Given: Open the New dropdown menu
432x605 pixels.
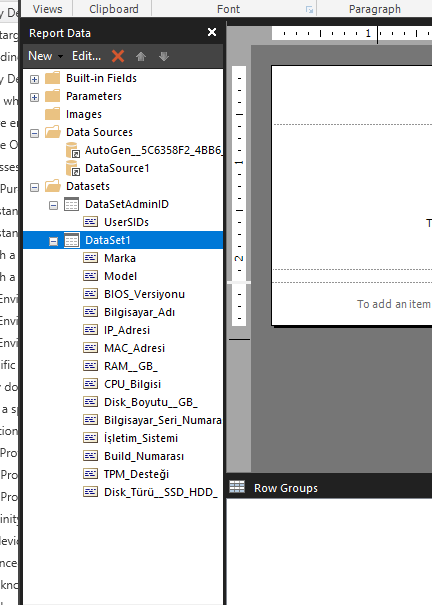Looking at the screenshot, I should coord(46,56).
